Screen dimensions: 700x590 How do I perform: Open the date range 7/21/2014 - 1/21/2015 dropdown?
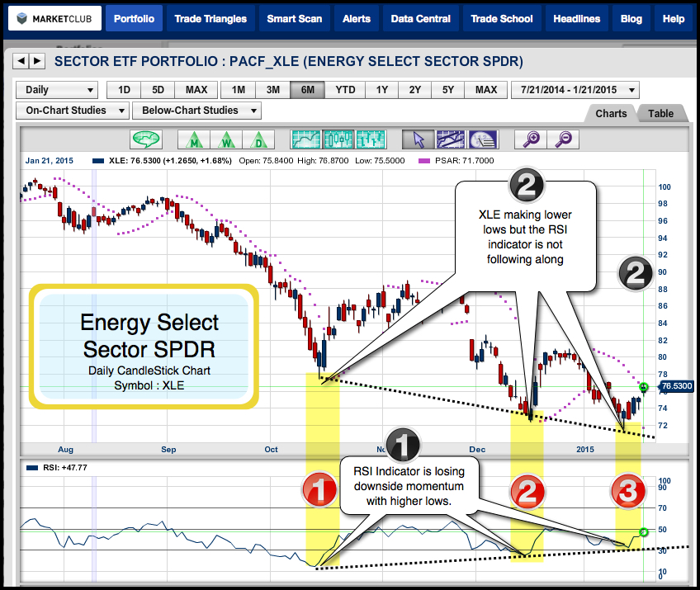point(575,90)
